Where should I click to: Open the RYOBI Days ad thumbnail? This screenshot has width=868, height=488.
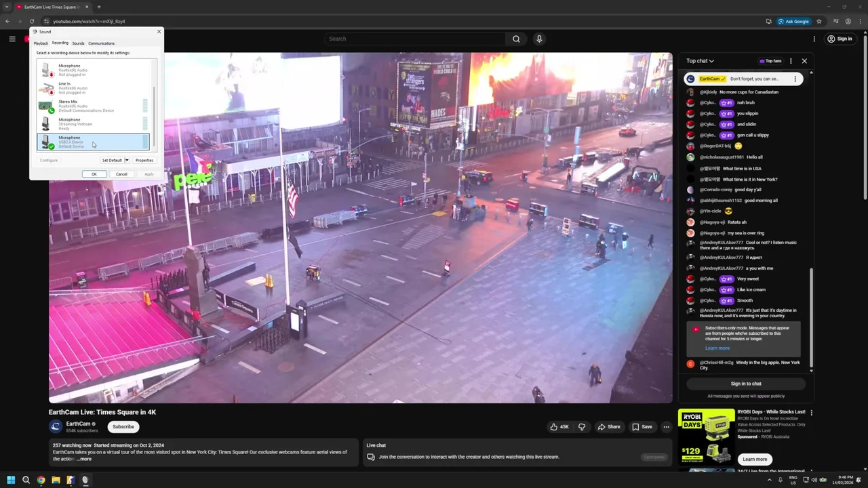(x=706, y=437)
